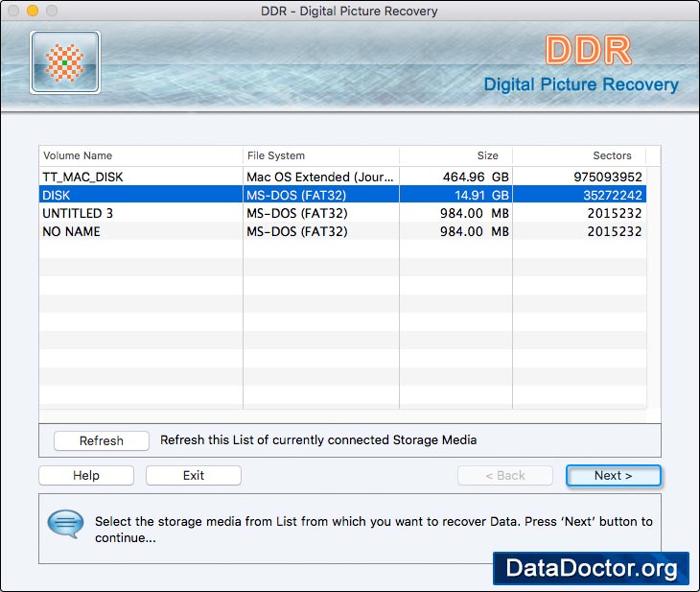This screenshot has width=700, height=592.
Task: Open Help
Action: click(86, 475)
